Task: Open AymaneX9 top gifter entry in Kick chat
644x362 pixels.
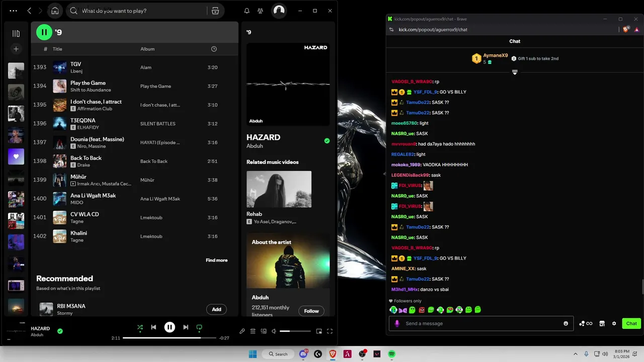Action: click(x=490, y=58)
